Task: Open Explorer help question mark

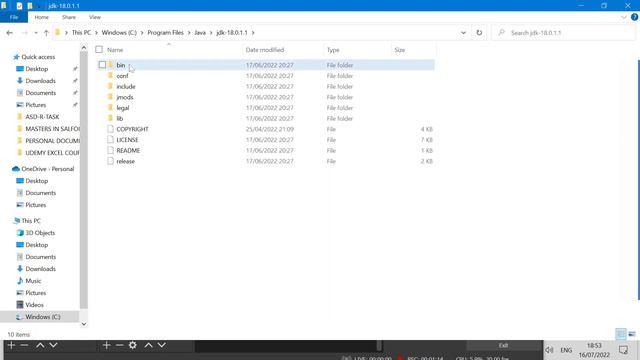Action: click(x=634, y=17)
